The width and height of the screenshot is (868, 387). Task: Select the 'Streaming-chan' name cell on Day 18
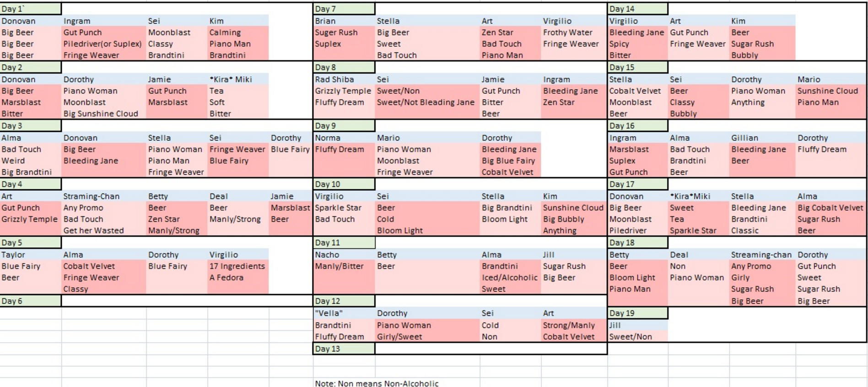click(761, 255)
